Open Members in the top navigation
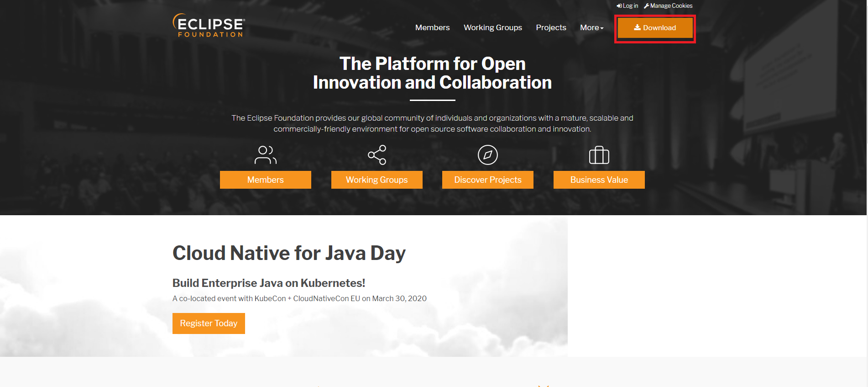The width and height of the screenshot is (868, 387). click(433, 27)
